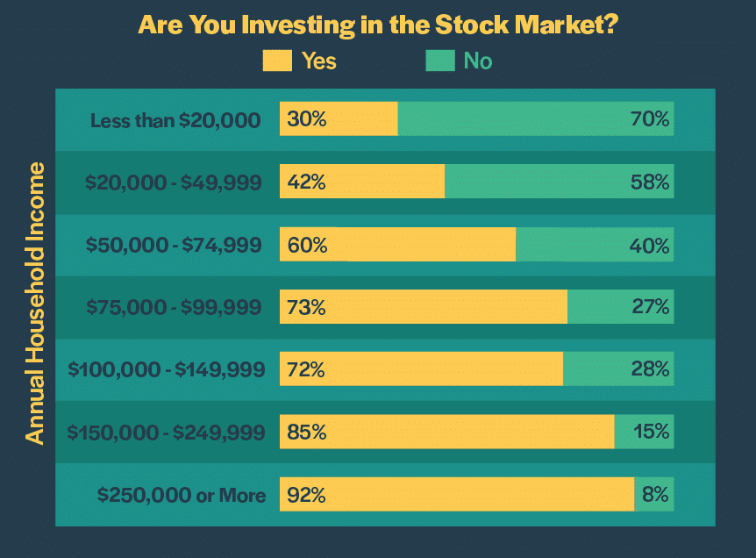Click the "$50,000 - $74,999" income label
Image resolution: width=756 pixels, height=558 pixels.
[174, 246]
